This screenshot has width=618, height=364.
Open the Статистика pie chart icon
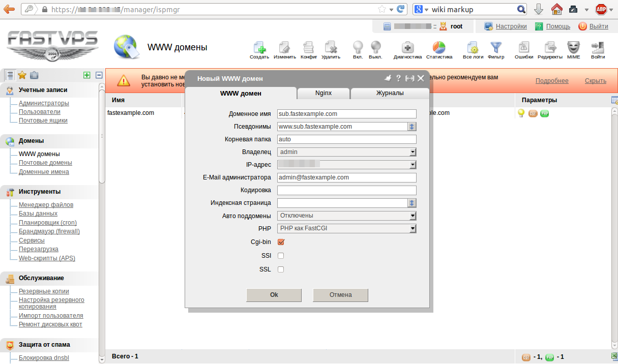(x=439, y=47)
